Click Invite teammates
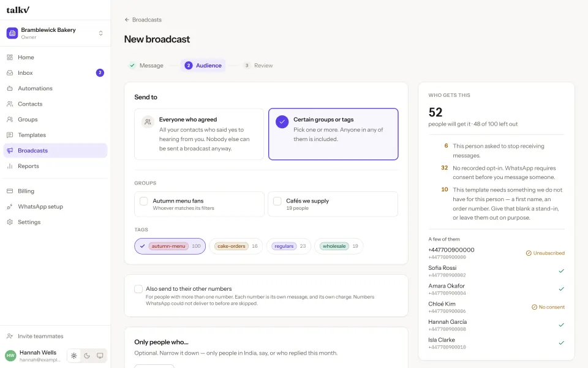This screenshot has height=368, width=588. 55,336
